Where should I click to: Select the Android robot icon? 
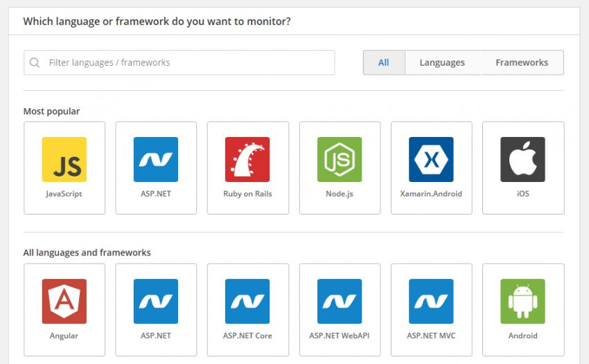tap(523, 301)
